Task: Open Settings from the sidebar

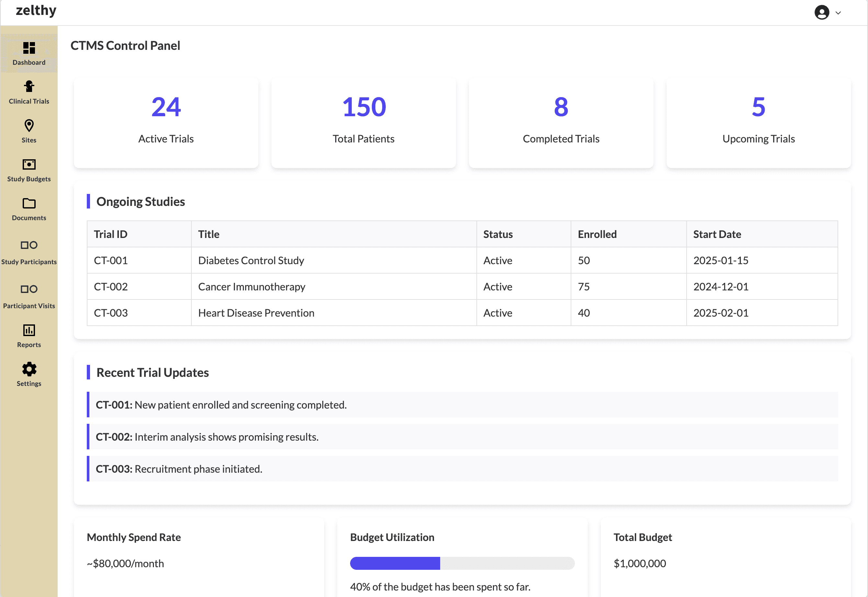Action: [29, 373]
